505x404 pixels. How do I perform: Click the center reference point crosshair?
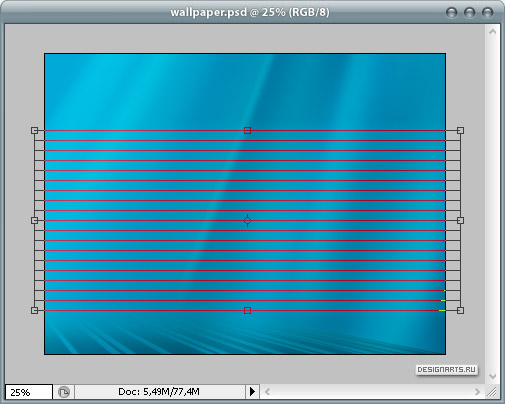(x=247, y=220)
